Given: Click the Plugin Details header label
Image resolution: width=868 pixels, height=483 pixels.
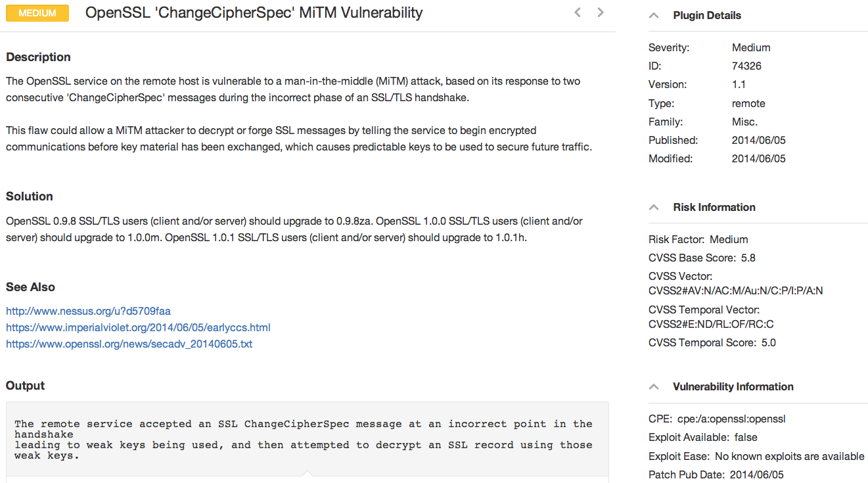Looking at the screenshot, I should (707, 15).
